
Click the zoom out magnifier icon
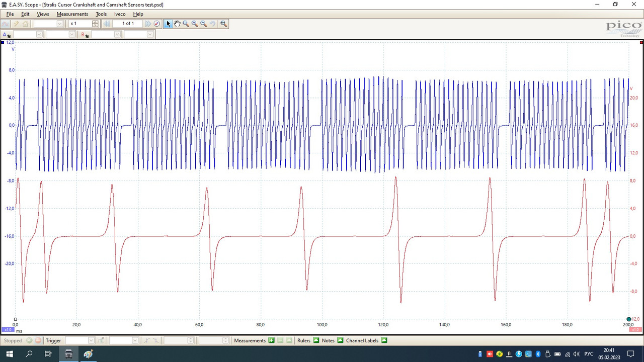204,24
